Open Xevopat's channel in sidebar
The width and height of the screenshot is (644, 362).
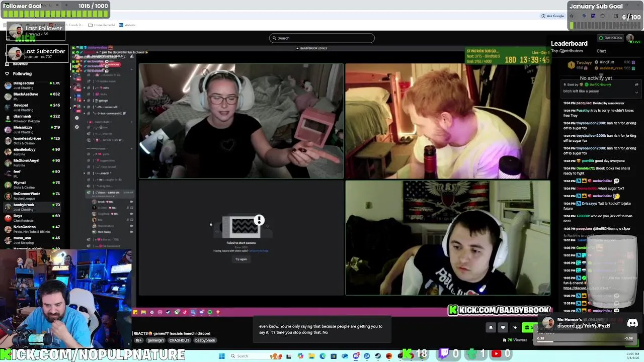[33, 108]
